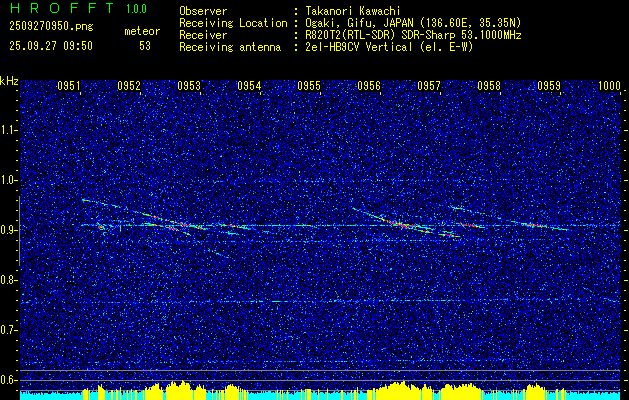This screenshot has height=400, width=629.
Task: Click the meteor label
Action: [x=142, y=32]
